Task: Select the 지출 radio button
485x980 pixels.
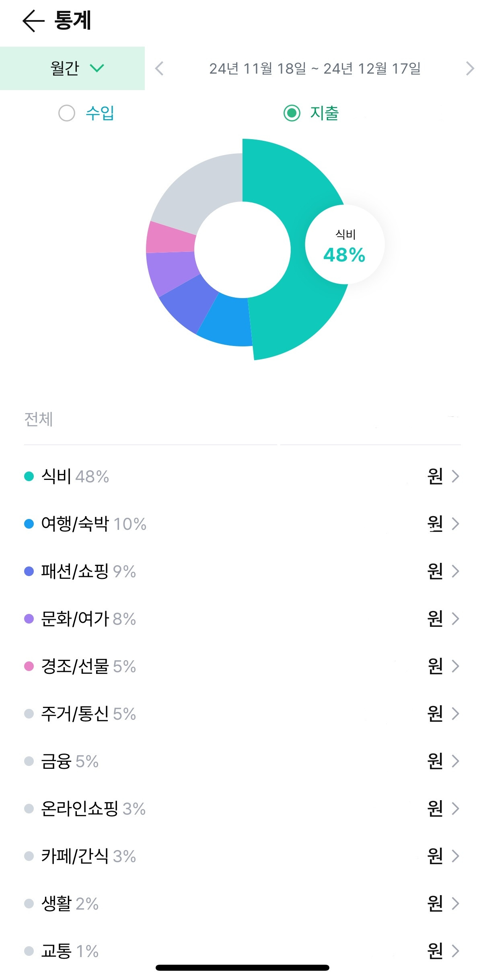Action: 292,113
